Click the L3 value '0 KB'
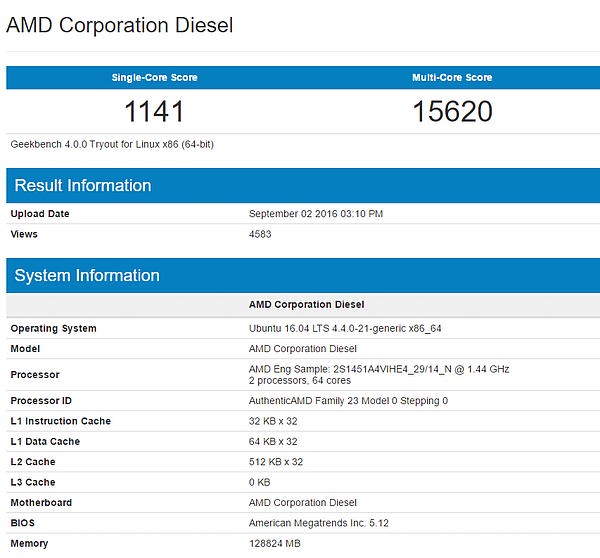Viewport: 600px width, 558px height. pos(259,482)
